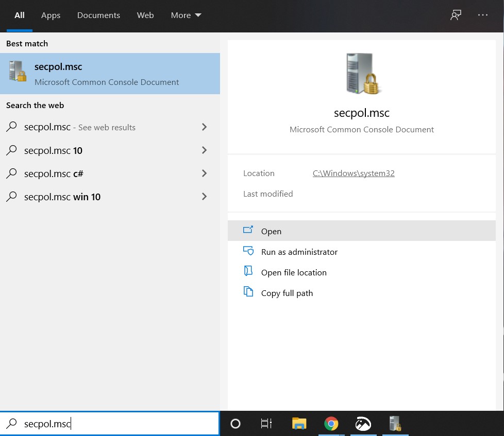Select Copy full path option
504x436 pixels.
point(287,293)
